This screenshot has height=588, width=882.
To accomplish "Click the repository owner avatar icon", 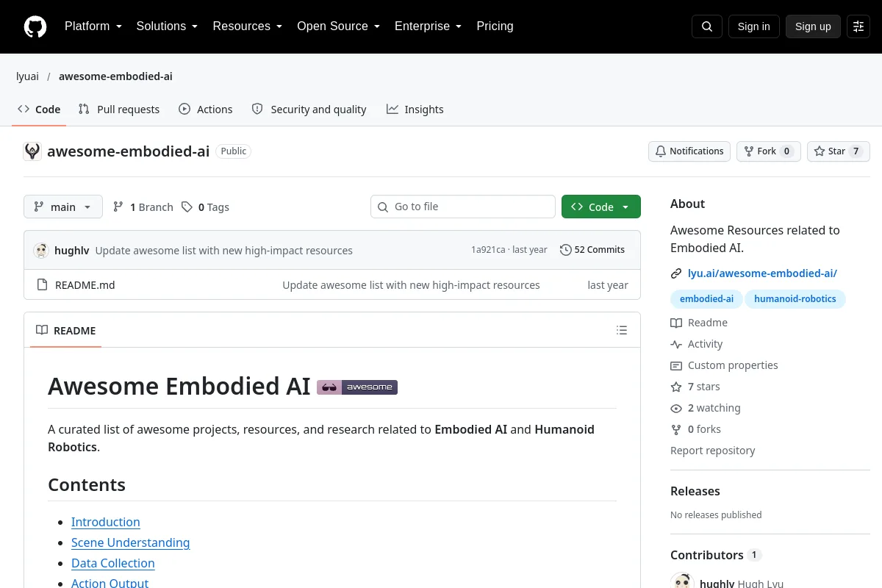I will coord(32,151).
